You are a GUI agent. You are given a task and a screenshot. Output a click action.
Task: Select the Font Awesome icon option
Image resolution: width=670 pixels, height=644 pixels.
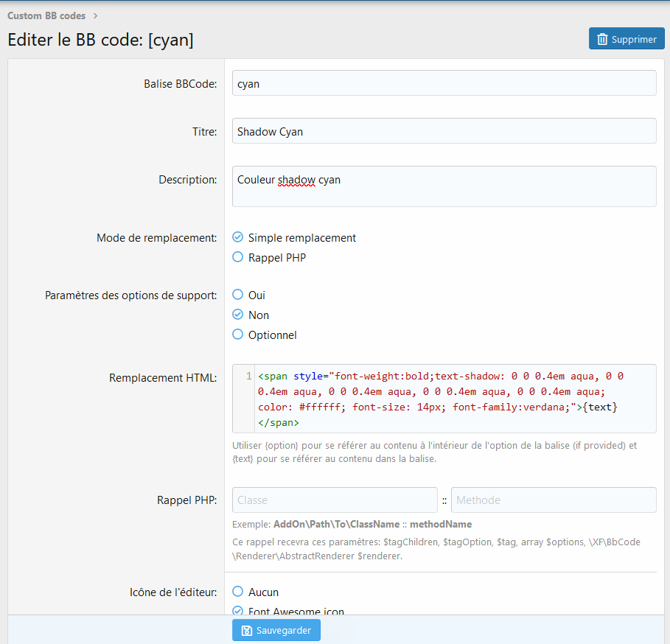point(237,611)
